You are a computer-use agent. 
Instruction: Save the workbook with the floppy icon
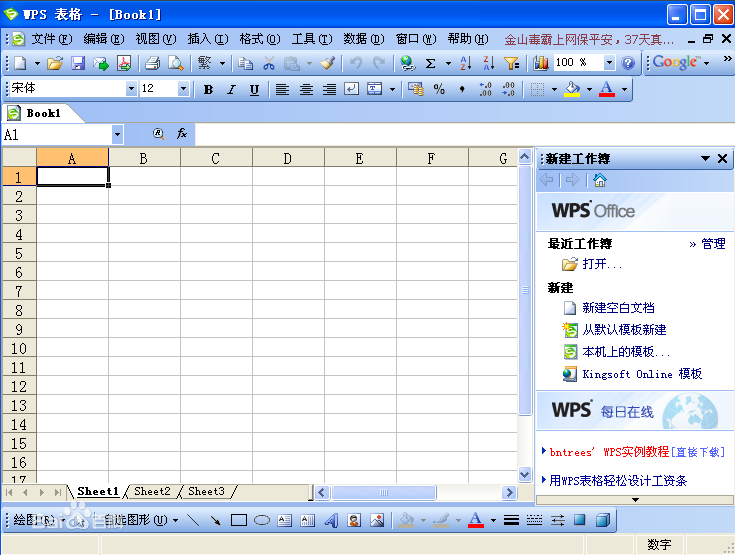pyautogui.click(x=78, y=63)
